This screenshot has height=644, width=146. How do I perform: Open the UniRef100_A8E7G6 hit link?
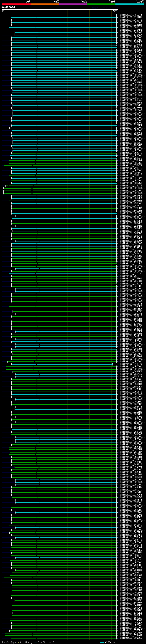tap(131, 163)
